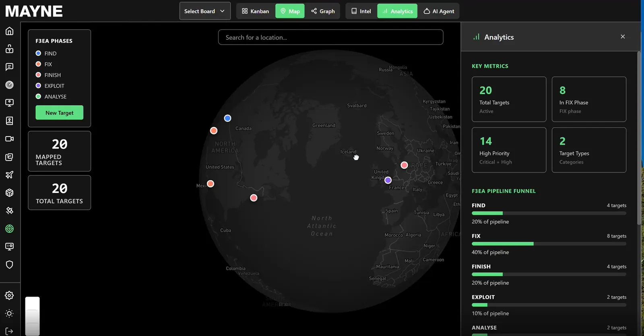Click the Total Targets metric card

click(x=509, y=99)
